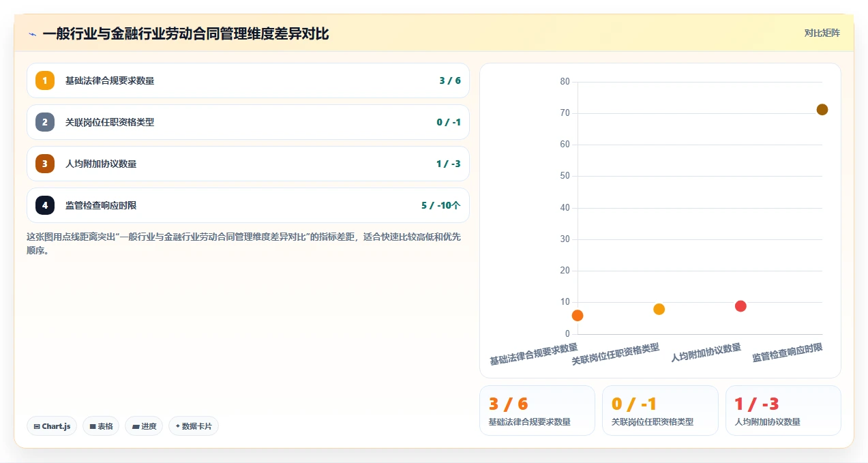Screen dimensions: 868x463
Task: Click the 表格 tag chip
Action: (101, 426)
